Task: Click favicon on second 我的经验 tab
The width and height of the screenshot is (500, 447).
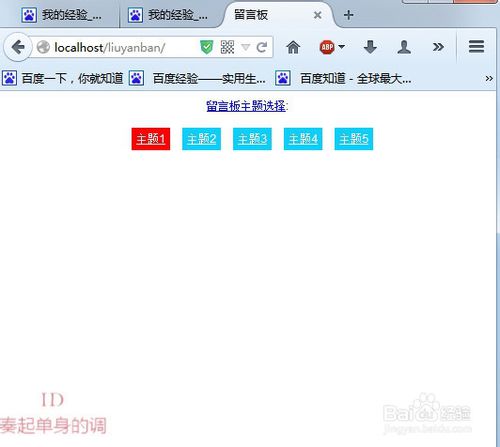Action: 135,15
